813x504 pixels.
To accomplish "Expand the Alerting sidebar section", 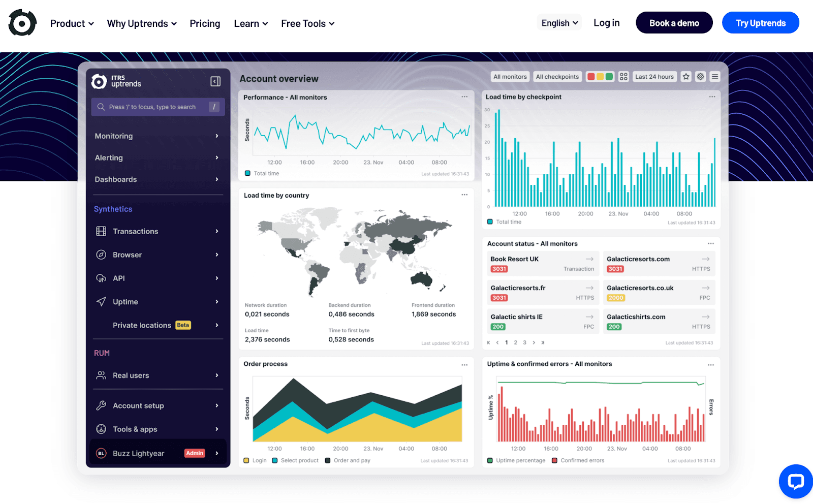I will point(158,157).
